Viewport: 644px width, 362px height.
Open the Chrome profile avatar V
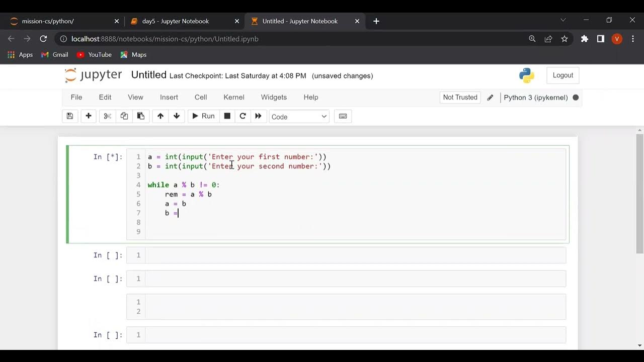(x=617, y=39)
